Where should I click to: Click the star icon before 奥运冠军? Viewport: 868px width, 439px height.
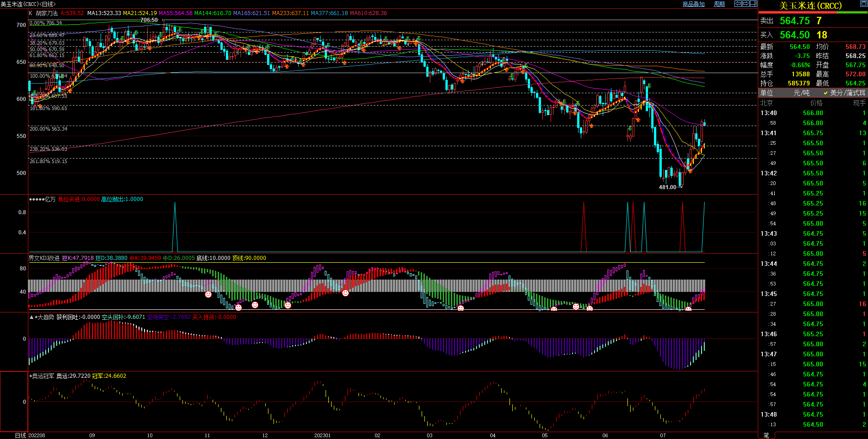pos(31,376)
